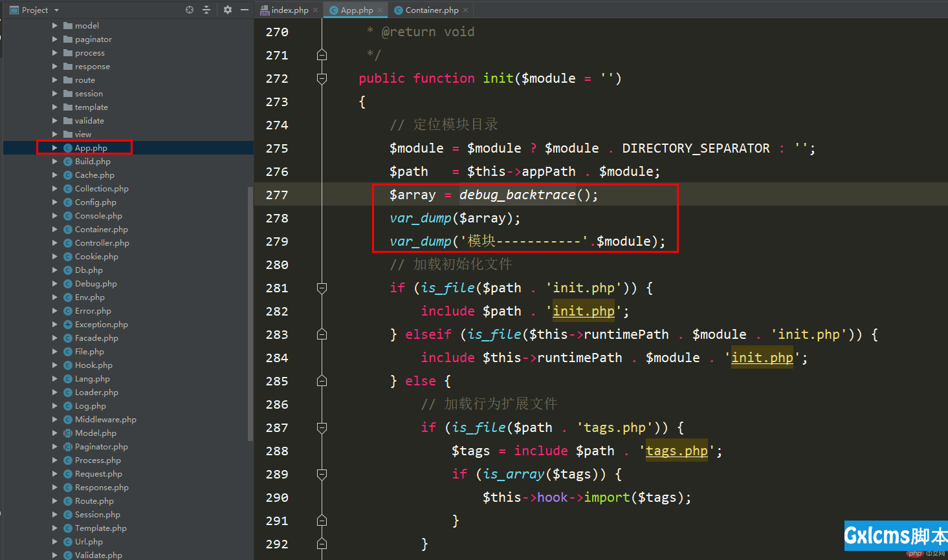Image resolution: width=948 pixels, height=560 pixels.
Task: Open Error.php from project tree
Action: click(x=93, y=311)
